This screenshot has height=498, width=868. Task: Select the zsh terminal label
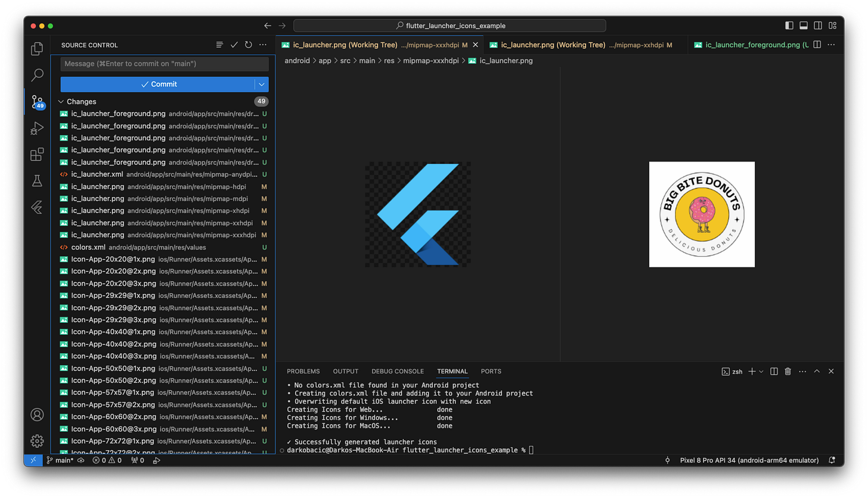tap(732, 371)
